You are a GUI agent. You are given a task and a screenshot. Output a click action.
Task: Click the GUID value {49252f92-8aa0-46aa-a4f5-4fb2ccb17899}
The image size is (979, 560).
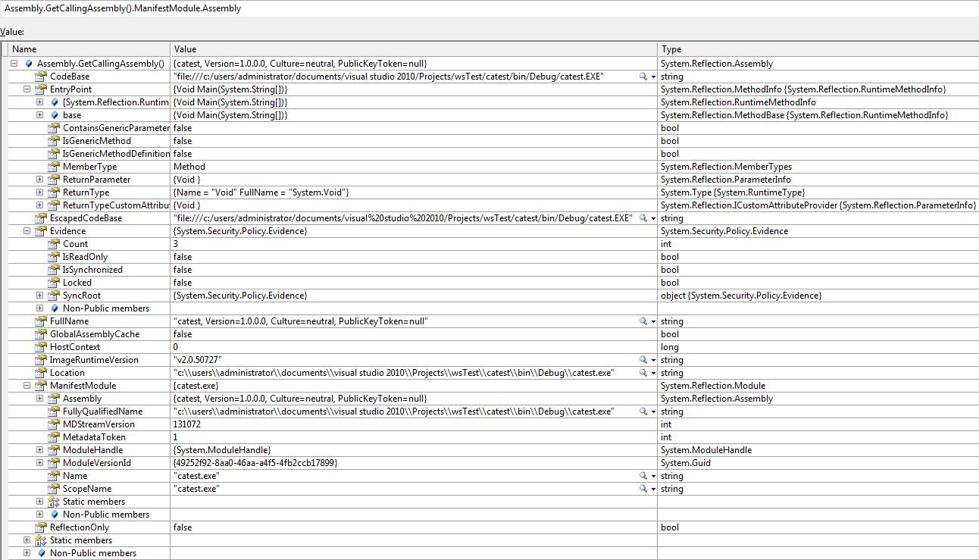click(255, 463)
